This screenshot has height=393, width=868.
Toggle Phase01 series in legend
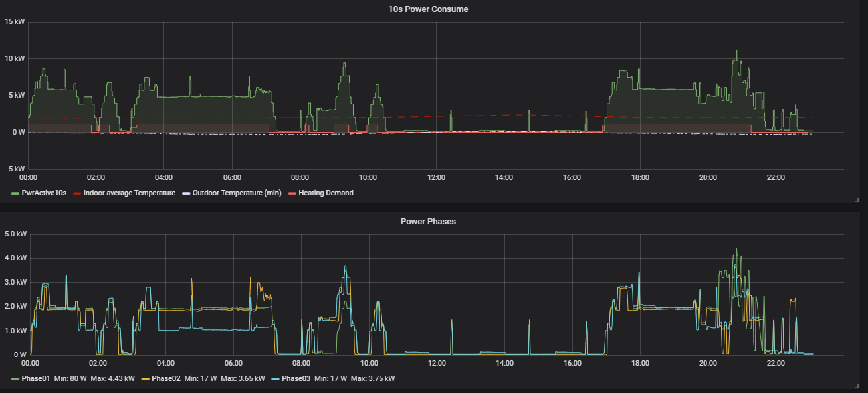click(x=37, y=378)
